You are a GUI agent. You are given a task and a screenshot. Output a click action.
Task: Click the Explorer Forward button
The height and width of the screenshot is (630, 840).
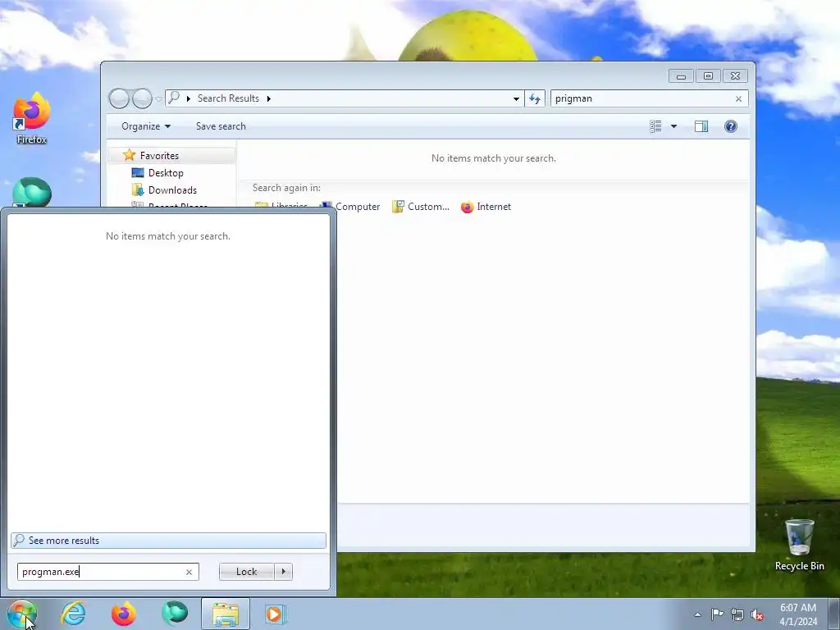point(142,98)
